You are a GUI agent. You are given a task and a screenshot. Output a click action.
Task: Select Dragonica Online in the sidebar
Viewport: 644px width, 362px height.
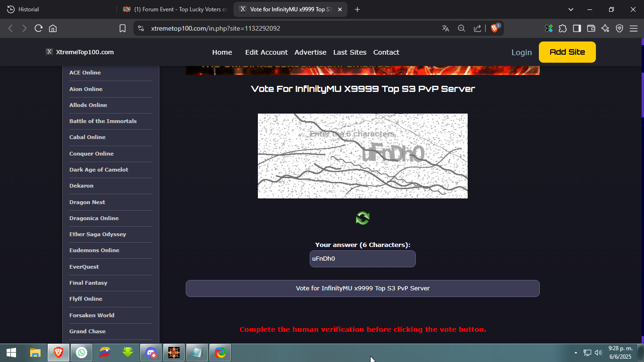pyautogui.click(x=94, y=218)
